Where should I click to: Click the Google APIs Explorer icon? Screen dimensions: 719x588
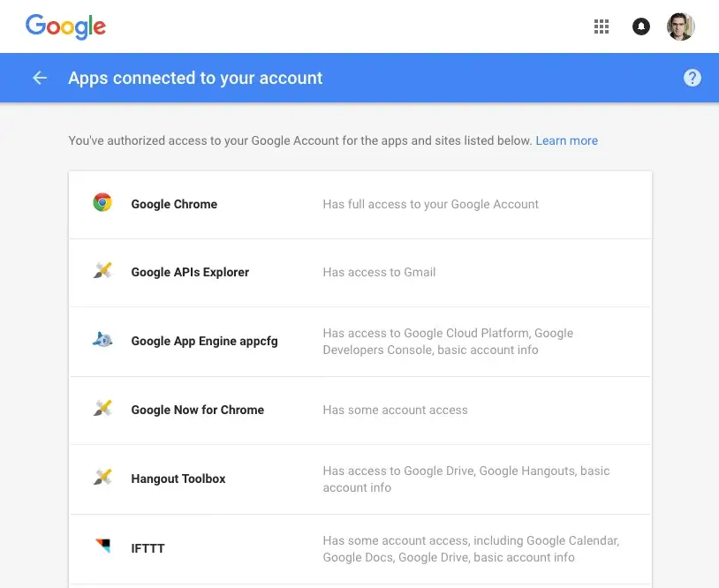coord(102,271)
